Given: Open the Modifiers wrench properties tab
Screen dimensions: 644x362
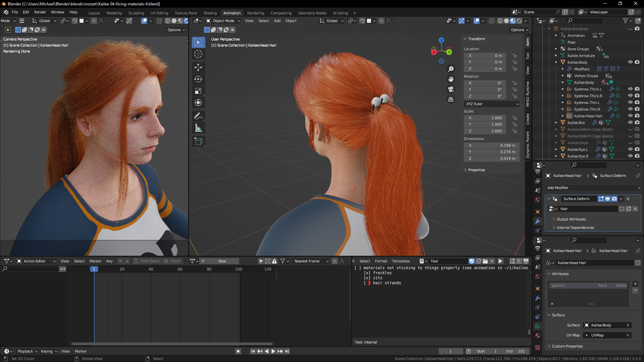Looking at the screenshot, I should point(538,221).
